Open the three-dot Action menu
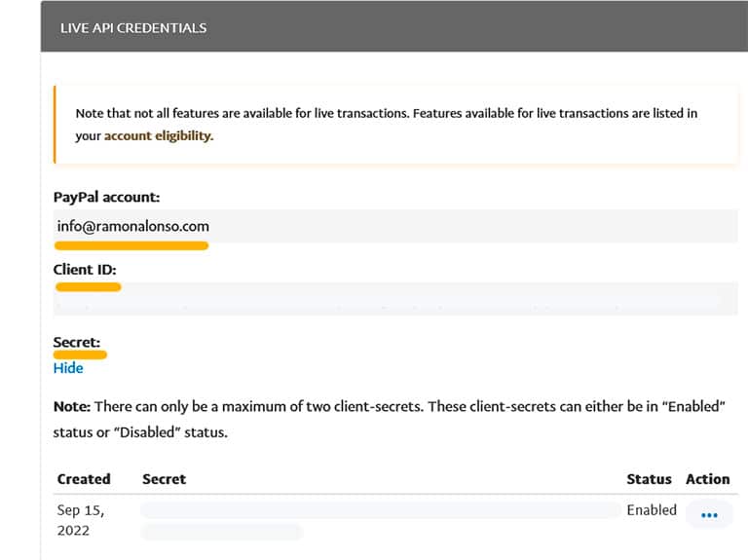748x560 pixels. point(709,514)
